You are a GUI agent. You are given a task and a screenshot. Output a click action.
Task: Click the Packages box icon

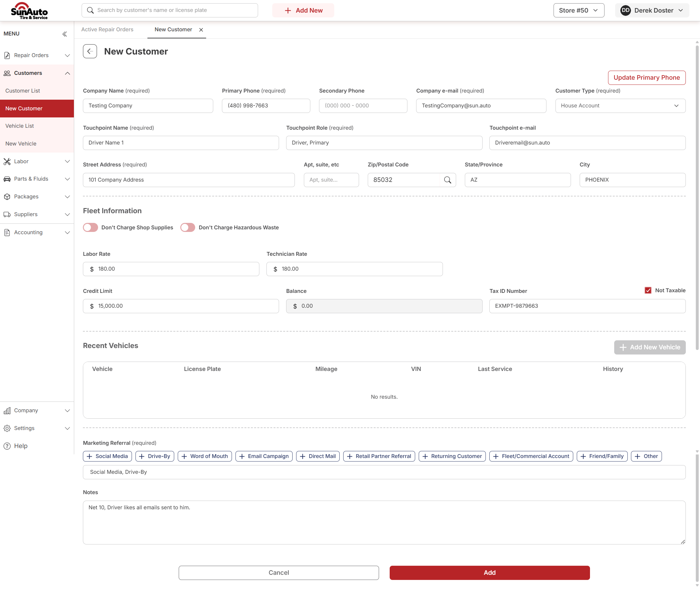(x=7, y=197)
